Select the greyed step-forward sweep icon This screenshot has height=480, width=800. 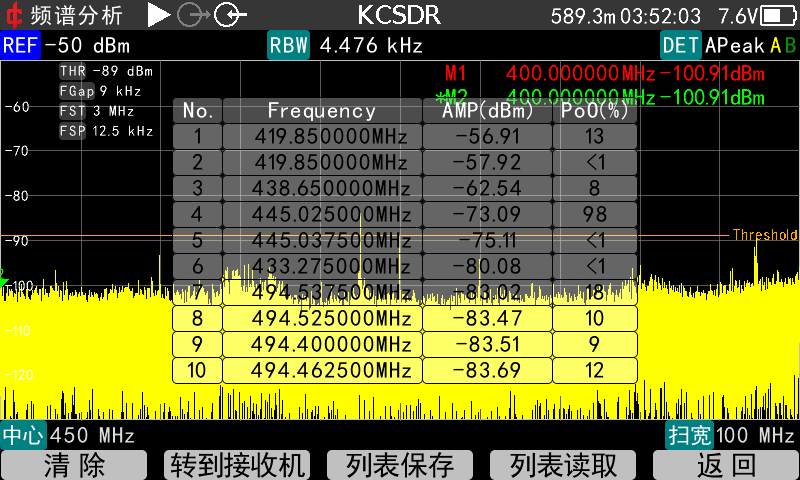tap(193, 15)
